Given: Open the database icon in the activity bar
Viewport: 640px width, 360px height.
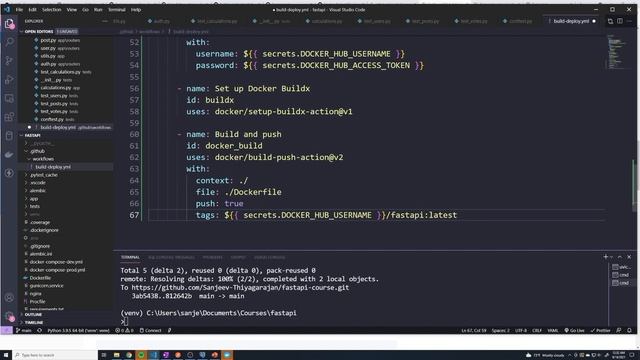Looking at the screenshot, I should [9, 136].
